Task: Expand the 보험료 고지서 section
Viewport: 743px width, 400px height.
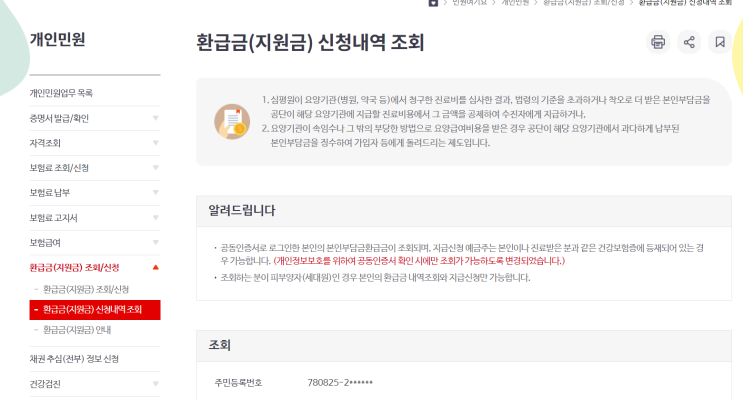Action: [x=95, y=218]
